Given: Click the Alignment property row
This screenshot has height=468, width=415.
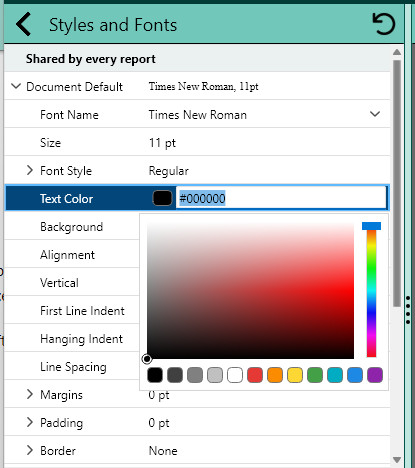Looking at the screenshot, I should [x=72, y=255].
